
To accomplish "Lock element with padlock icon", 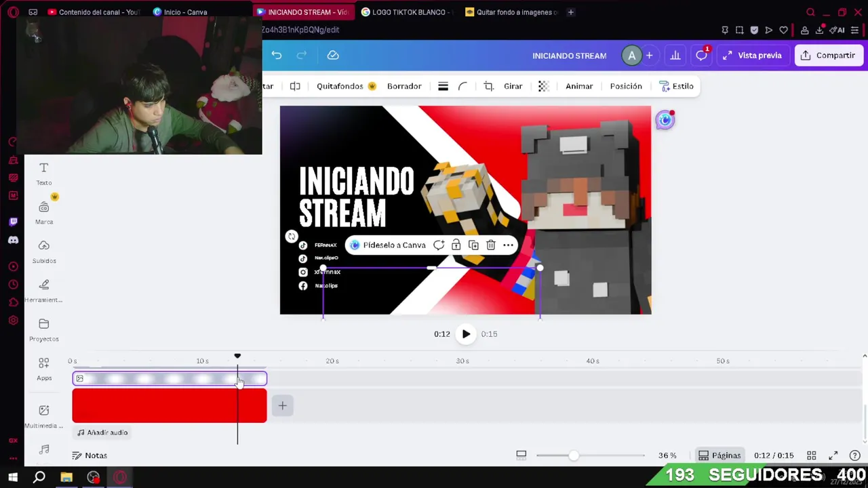I will [456, 245].
